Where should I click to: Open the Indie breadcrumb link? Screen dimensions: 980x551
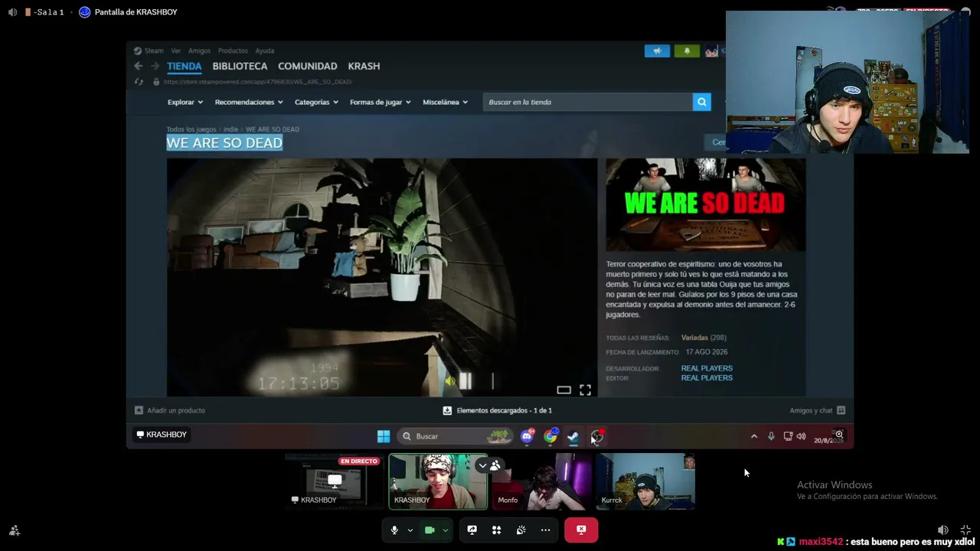230,129
